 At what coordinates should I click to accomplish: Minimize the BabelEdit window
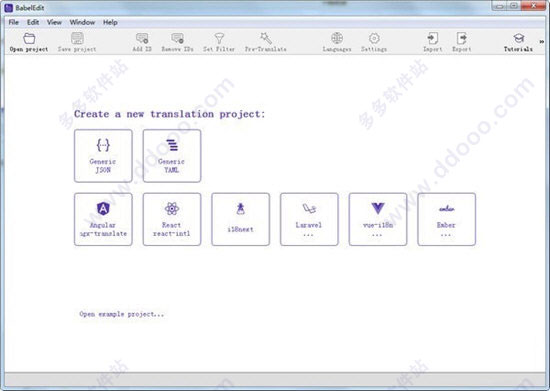click(x=500, y=6)
